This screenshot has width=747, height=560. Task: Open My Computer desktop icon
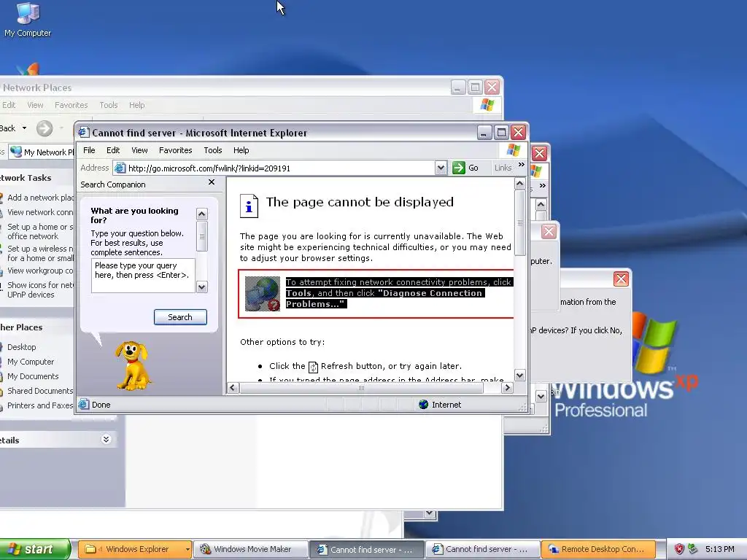pyautogui.click(x=28, y=19)
